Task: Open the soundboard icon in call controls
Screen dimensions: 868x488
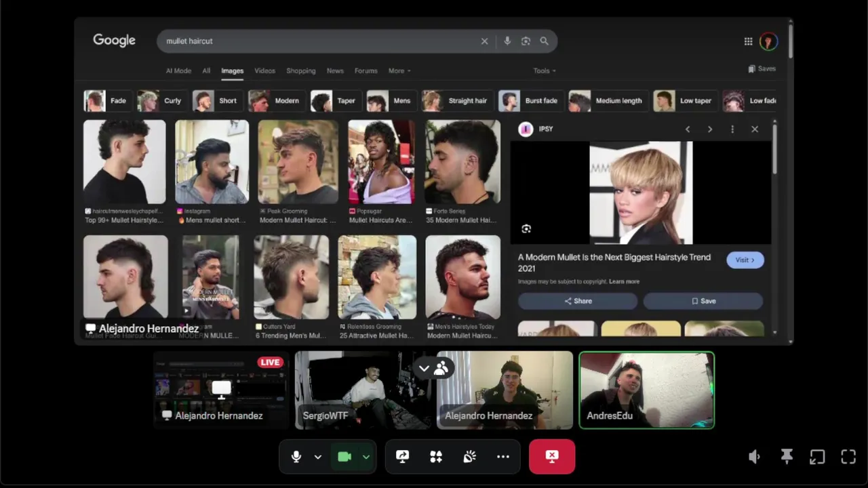Action: point(469,457)
